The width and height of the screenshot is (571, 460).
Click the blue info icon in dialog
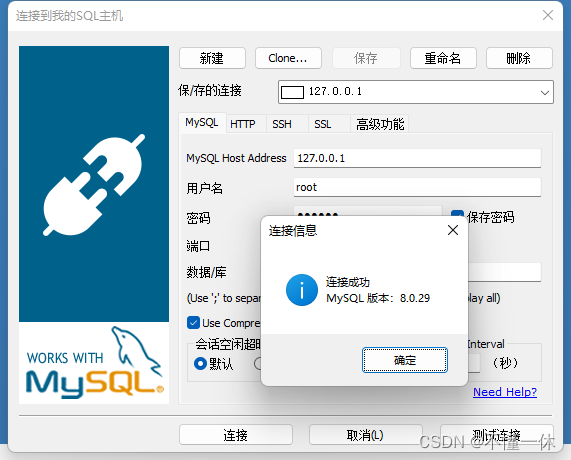coord(302,290)
